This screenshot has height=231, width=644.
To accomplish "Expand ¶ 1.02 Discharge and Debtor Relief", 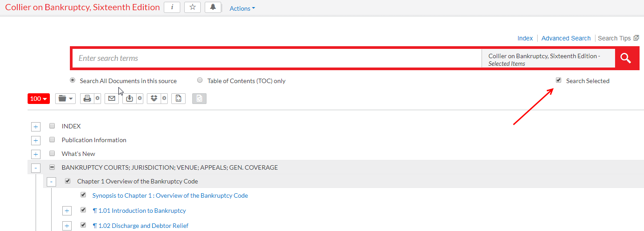I will (x=67, y=226).
